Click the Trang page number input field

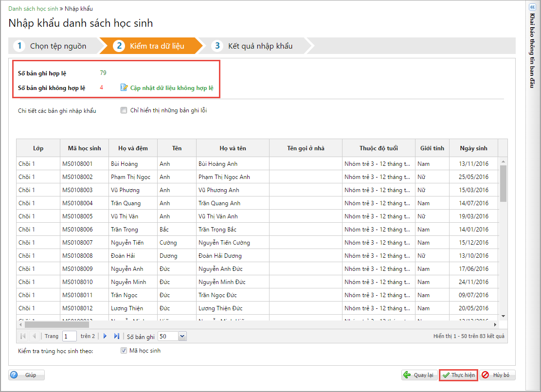[69, 336]
